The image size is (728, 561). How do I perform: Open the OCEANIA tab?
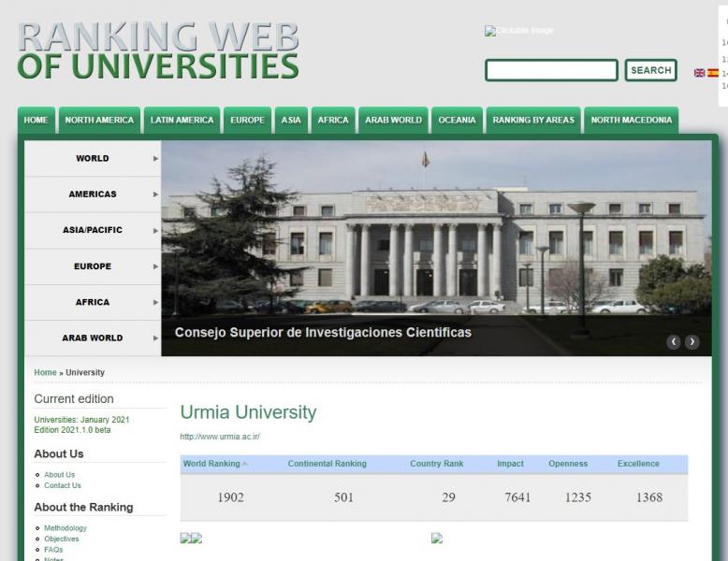457,121
